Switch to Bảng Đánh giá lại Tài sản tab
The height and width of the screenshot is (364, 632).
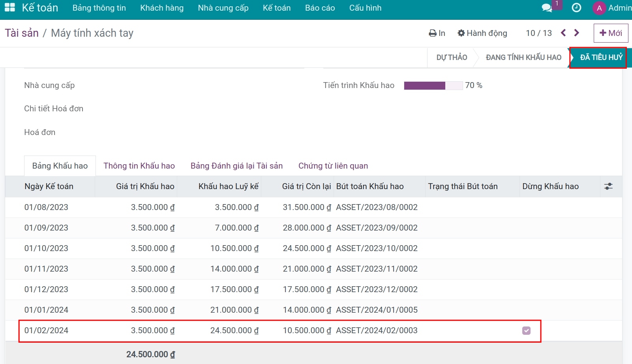pos(236,166)
